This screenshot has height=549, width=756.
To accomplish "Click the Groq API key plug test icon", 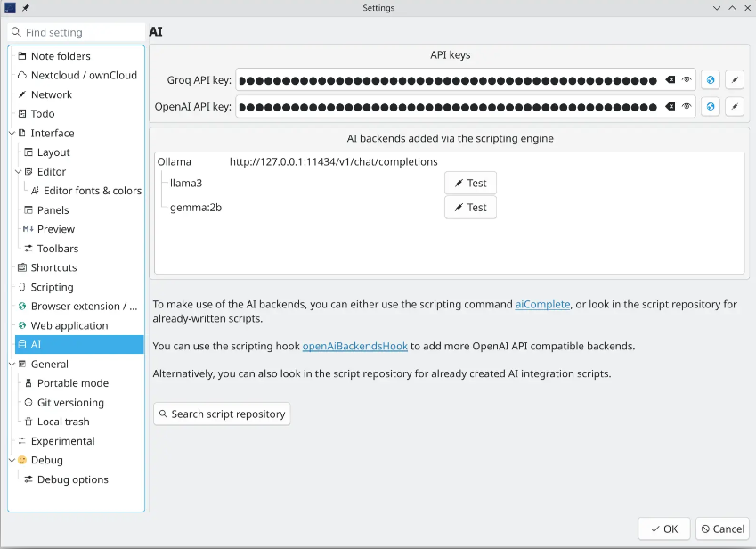I will point(734,80).
